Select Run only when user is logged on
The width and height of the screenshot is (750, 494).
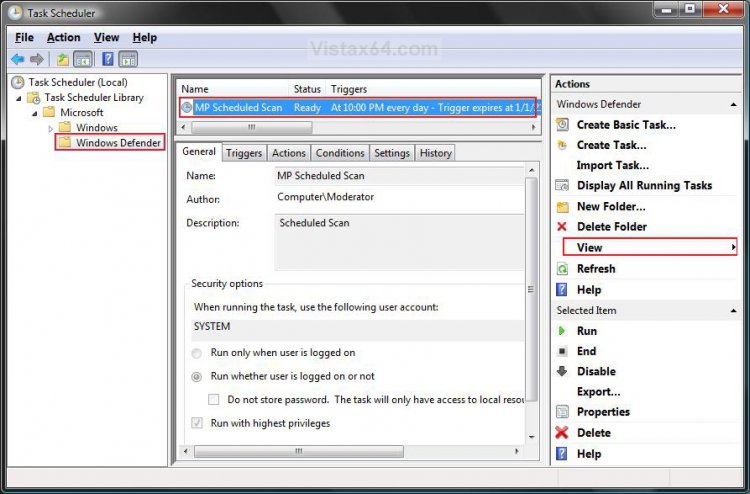point(196,353)
